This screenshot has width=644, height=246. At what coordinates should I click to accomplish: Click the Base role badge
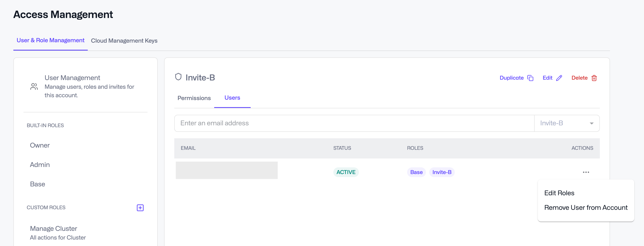[x=416, y=172]
